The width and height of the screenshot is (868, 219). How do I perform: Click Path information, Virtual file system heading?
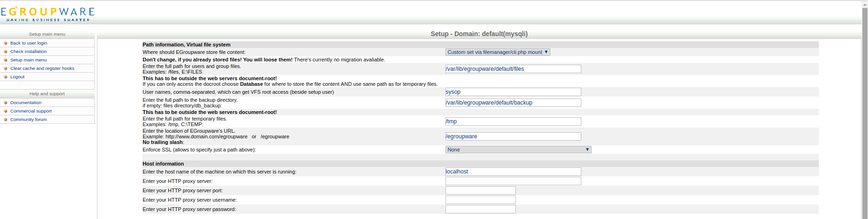(x=186, y=45)
